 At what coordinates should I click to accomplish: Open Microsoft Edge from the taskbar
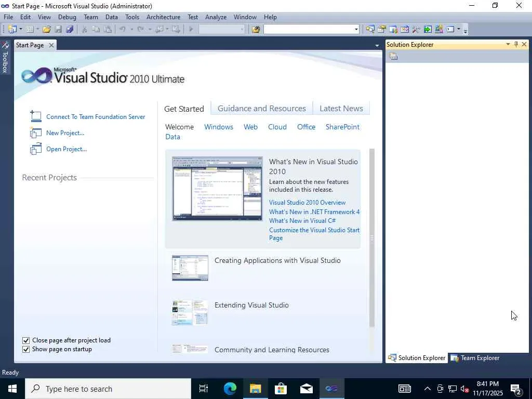point(230,389)
